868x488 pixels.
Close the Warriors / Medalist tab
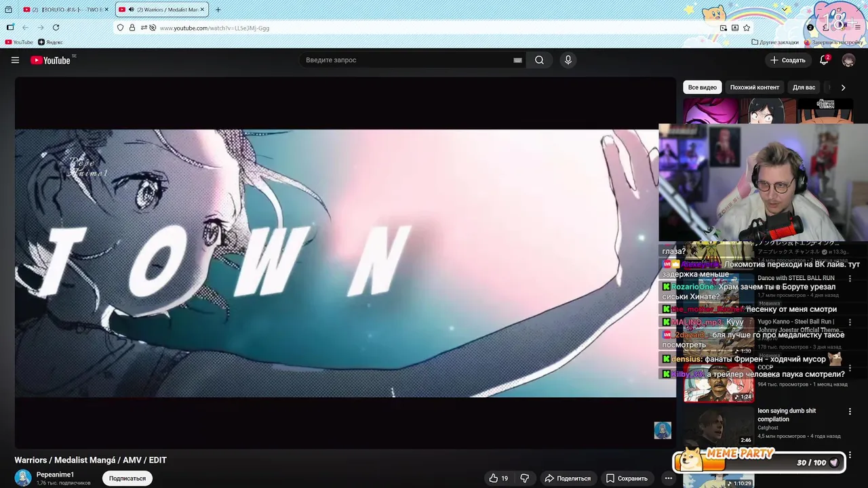tap(202, 9)
